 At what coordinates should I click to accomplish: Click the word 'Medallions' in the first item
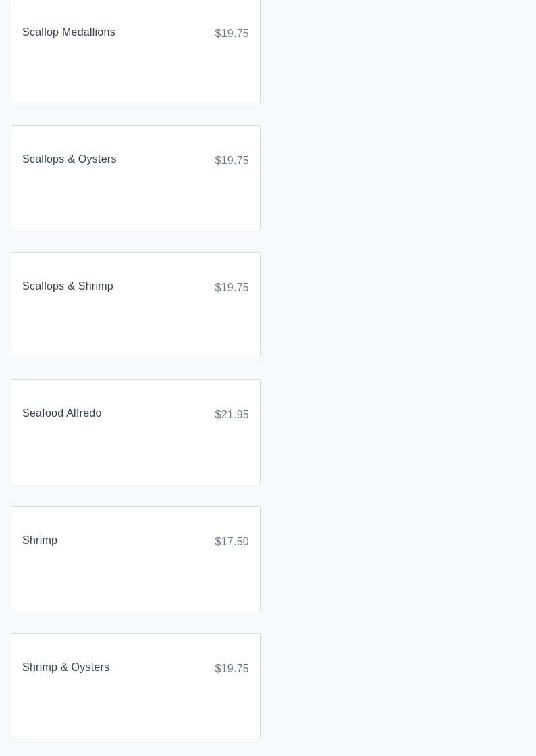click(88, 32)
